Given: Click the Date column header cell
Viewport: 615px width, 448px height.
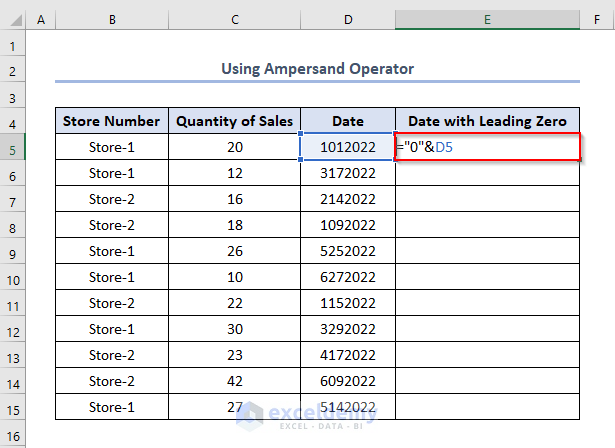Looking at the screenshot, I should tap(348, 121).
